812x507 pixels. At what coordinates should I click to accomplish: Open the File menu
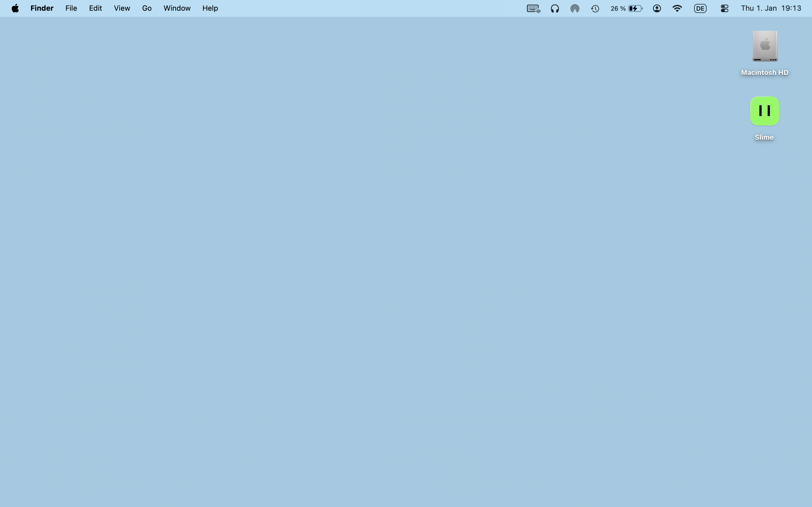click(x=71, y=8)
